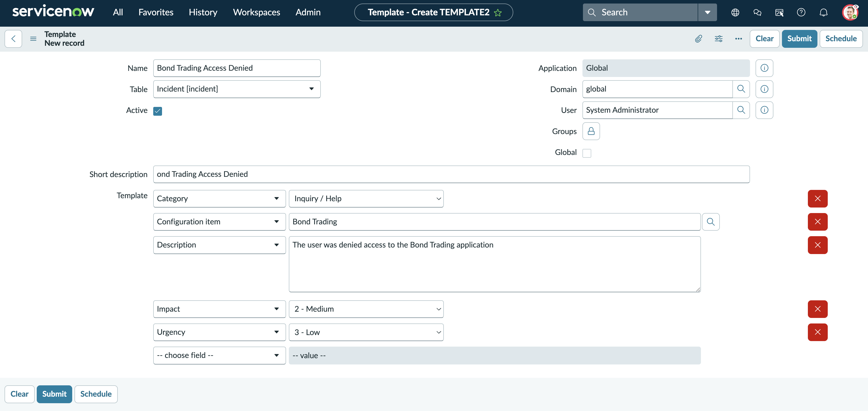Add Template page to favorites star
Image resolution: width=868 pixels, height=411 pixels.
tap(498, 13)
